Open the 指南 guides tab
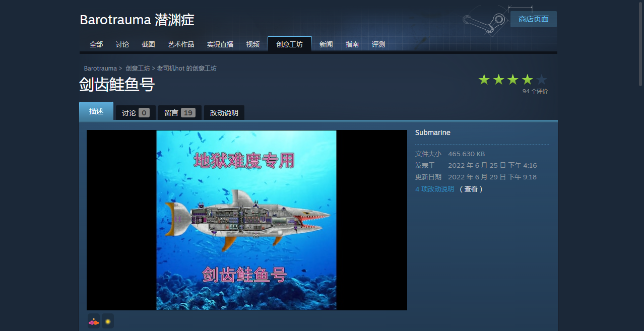This screenshot has width=644, height=331. pyautogui.click(x=352, y=44)
